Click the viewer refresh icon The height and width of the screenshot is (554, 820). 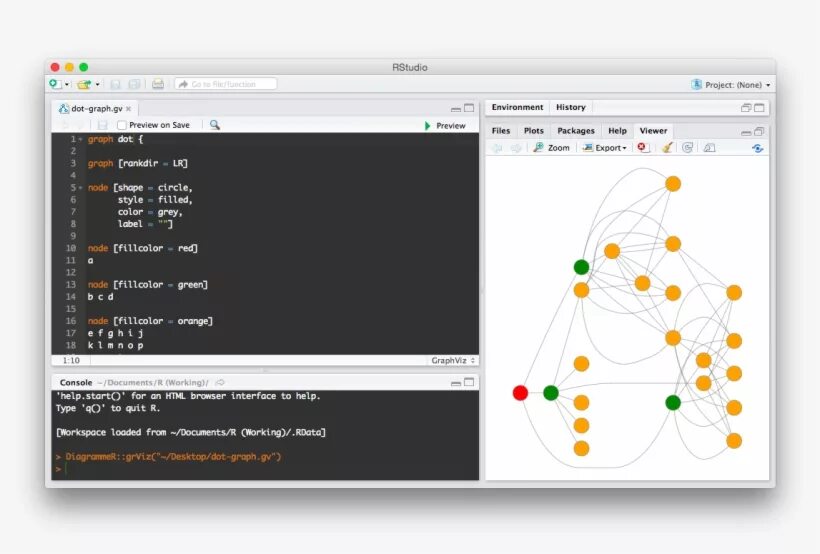(x=687, y=148)
